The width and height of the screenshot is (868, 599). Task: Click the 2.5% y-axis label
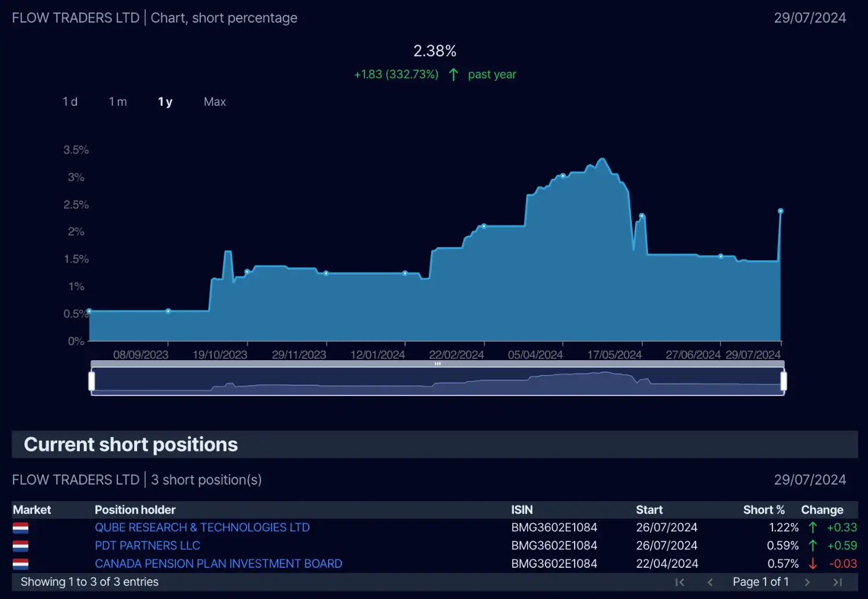tap(76, 205)
